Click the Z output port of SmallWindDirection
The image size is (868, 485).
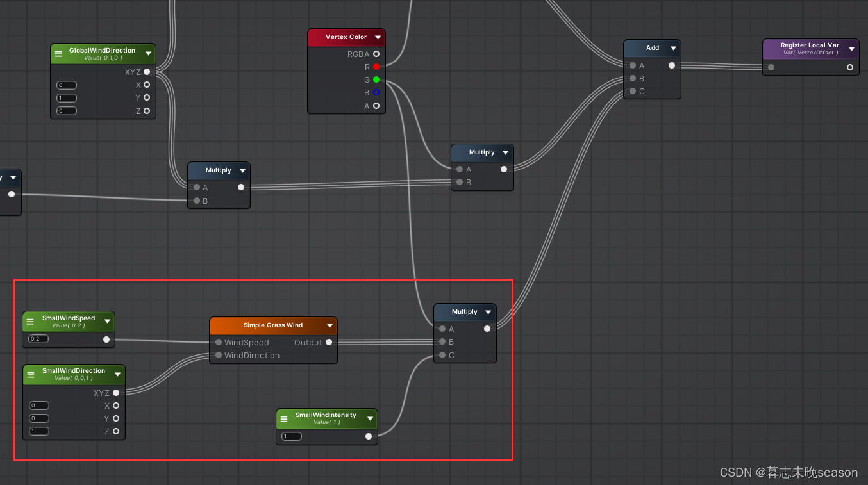point(116,431)
